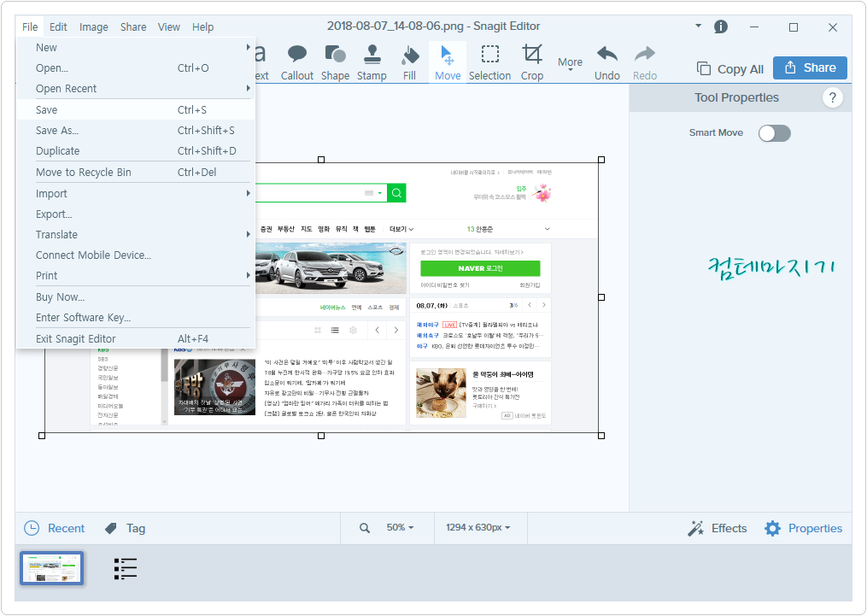The height and width of the screenshot is (616, 867).
Task: Choose Save from File menu
Action: 136,109
